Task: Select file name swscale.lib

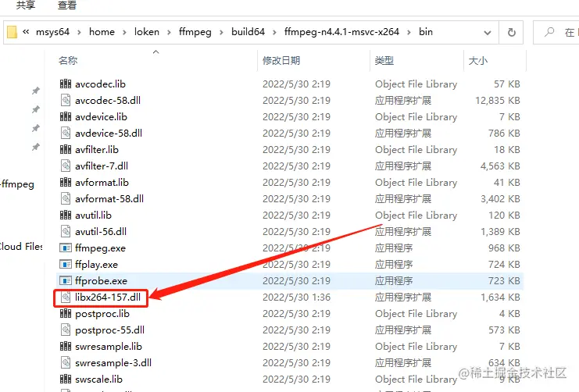Action: pos(98,379)
